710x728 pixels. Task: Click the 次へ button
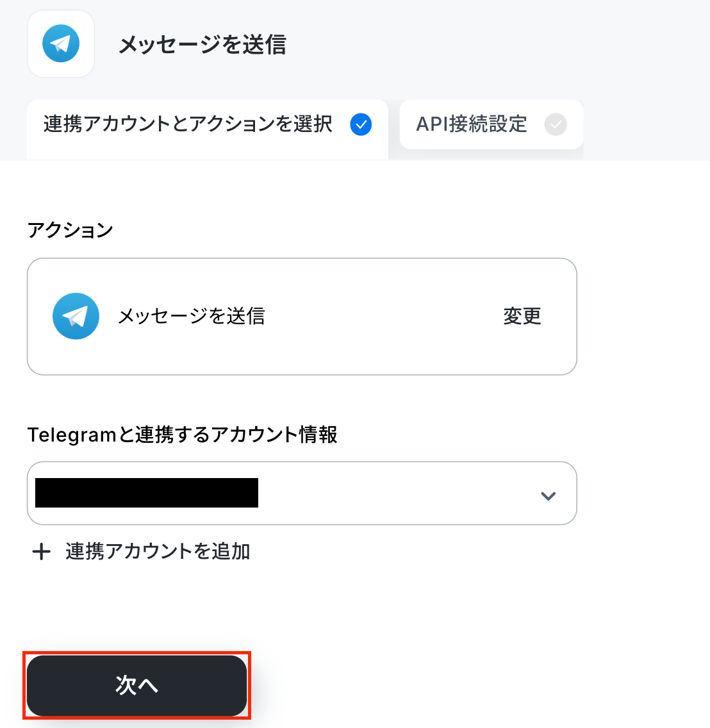coord(136,685)
